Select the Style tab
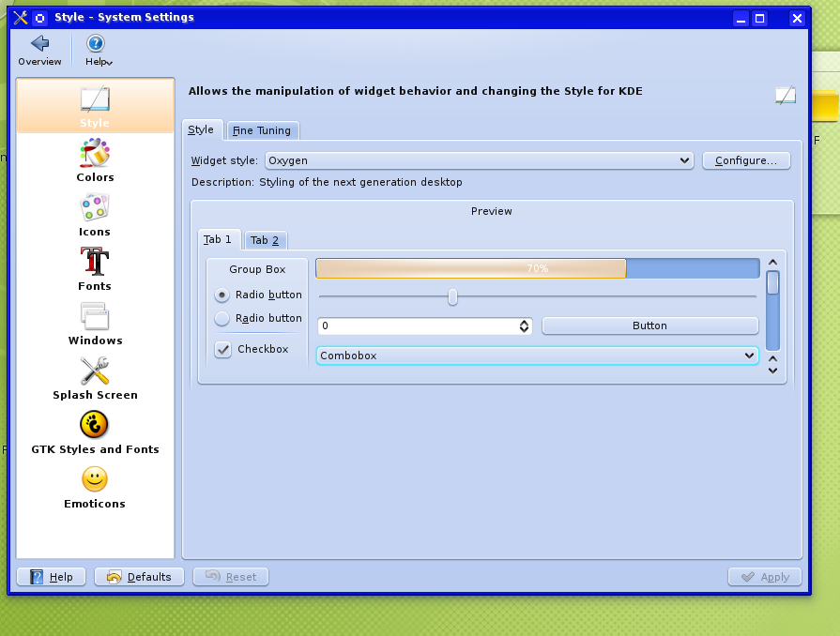Viewport: 840px width, 636px height. click(x=202, y=129)
